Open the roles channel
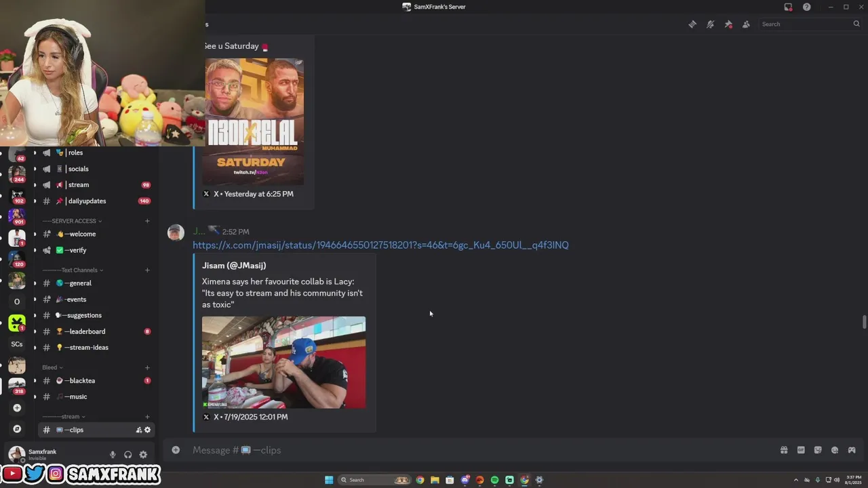 coord(96,152)
